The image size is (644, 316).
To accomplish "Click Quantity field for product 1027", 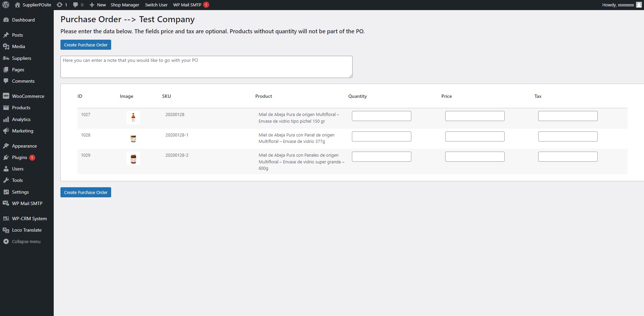I will 381,116.
